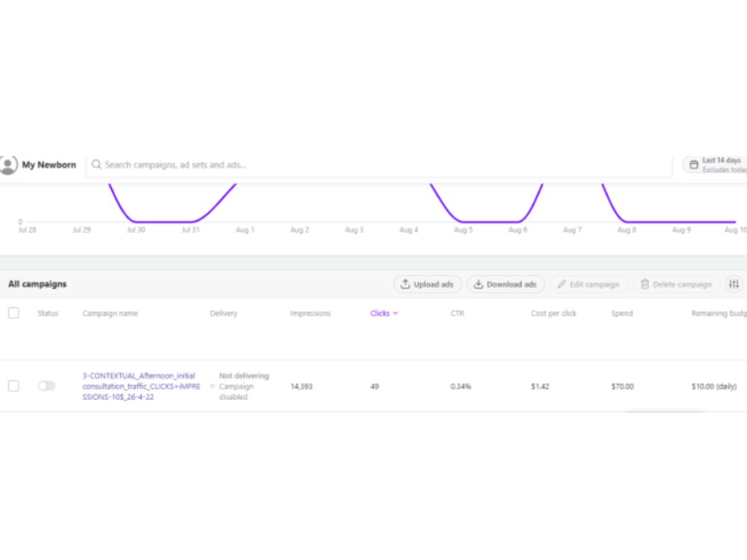Open the column settings sliders icon
This screenshot has height=560, width=747.
(x=734, y=284)
